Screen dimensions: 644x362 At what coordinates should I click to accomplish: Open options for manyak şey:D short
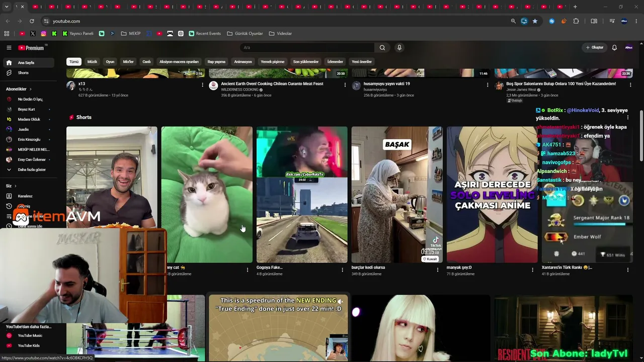click(532, 270)
